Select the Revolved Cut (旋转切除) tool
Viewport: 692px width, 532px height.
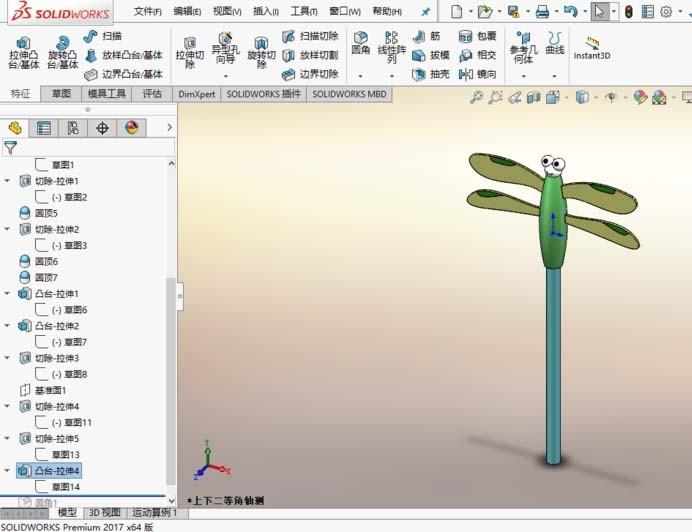[x=261, y=53]
